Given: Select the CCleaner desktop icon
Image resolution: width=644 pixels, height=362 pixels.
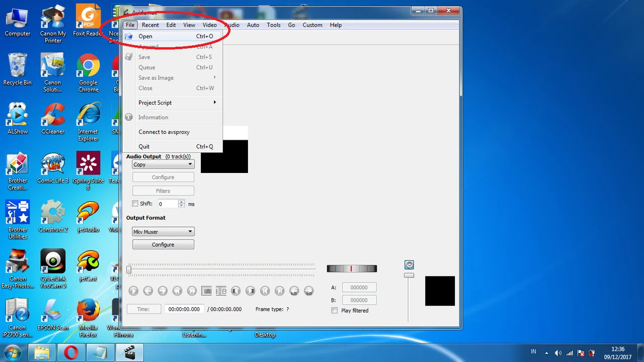Looking at the screenshot, I should (53, 119).
